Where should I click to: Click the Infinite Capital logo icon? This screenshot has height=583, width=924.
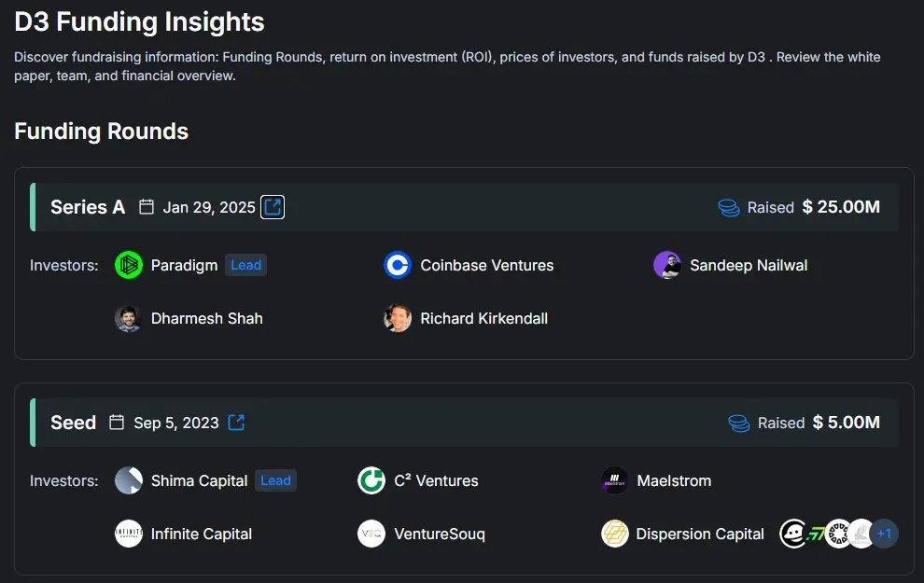129,534
